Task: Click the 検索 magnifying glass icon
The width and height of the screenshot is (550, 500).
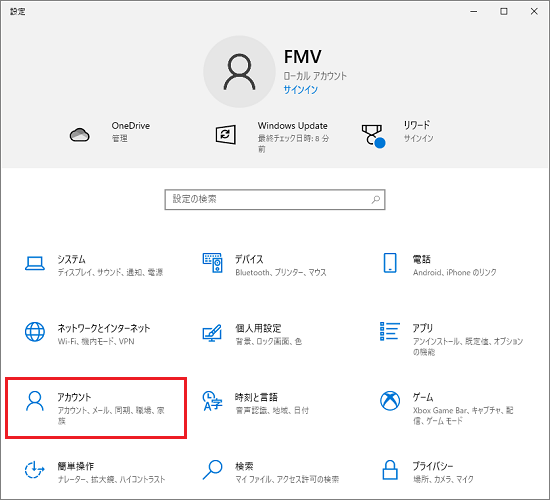Action: pos(213,470)
